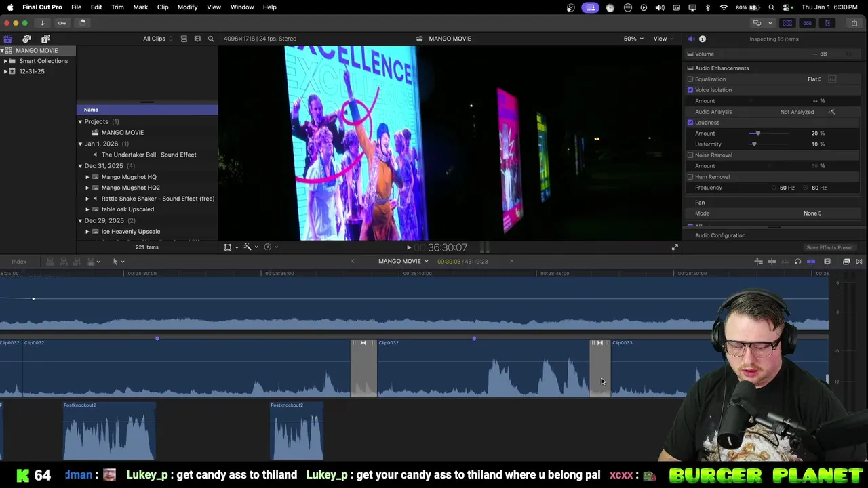Collapse the Projects group
Viewport: 868px width, 488px height.
click(80, 122)
